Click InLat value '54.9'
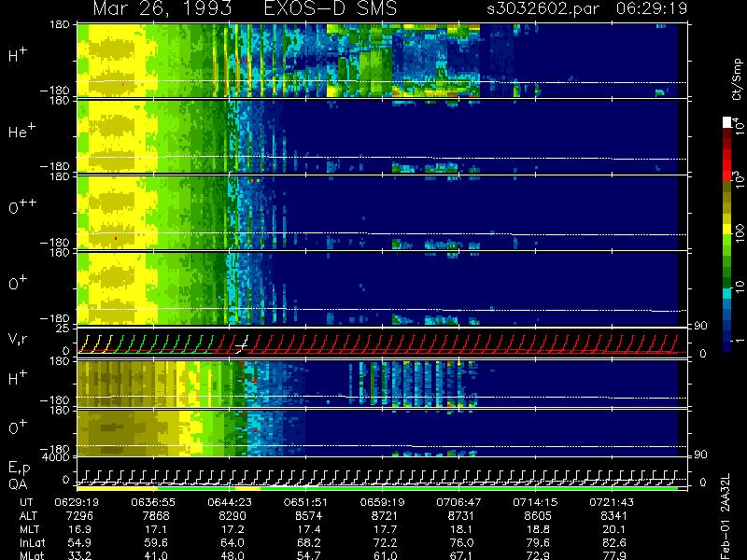 pos(79,542)
